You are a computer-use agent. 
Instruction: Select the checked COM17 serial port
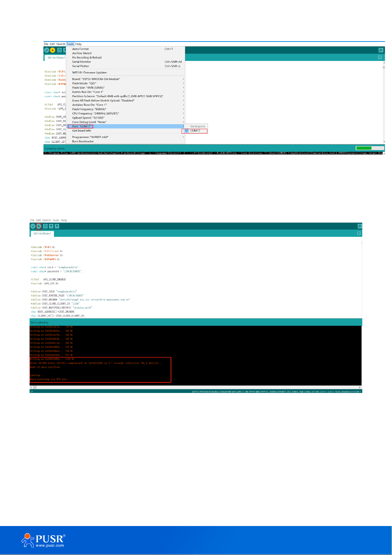coord(195,131)
